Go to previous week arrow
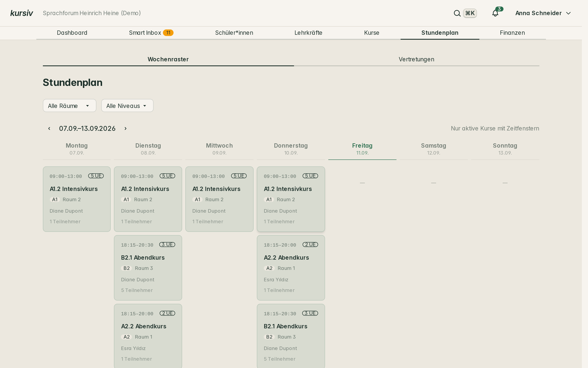The image size is (588, 368). coord(49,128)
